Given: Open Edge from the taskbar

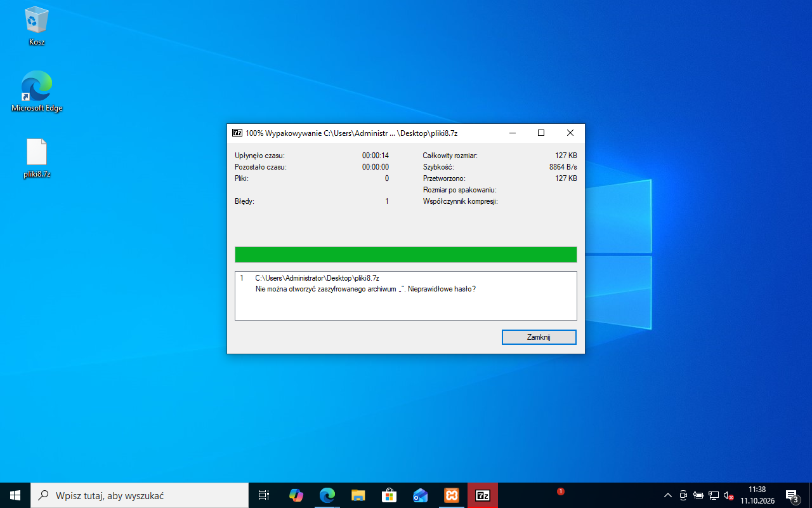Looking at the screenshot, I should 327,495.
